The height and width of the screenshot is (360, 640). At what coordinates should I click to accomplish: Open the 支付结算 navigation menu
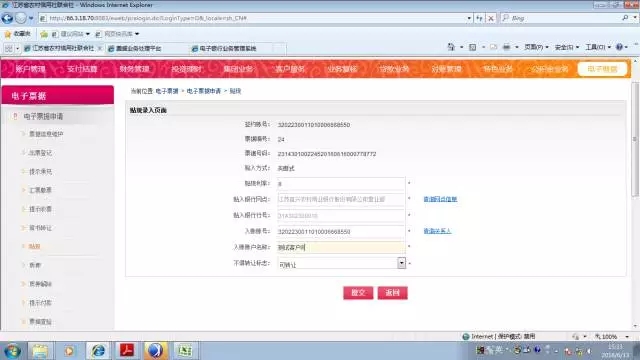pos(82,69)
